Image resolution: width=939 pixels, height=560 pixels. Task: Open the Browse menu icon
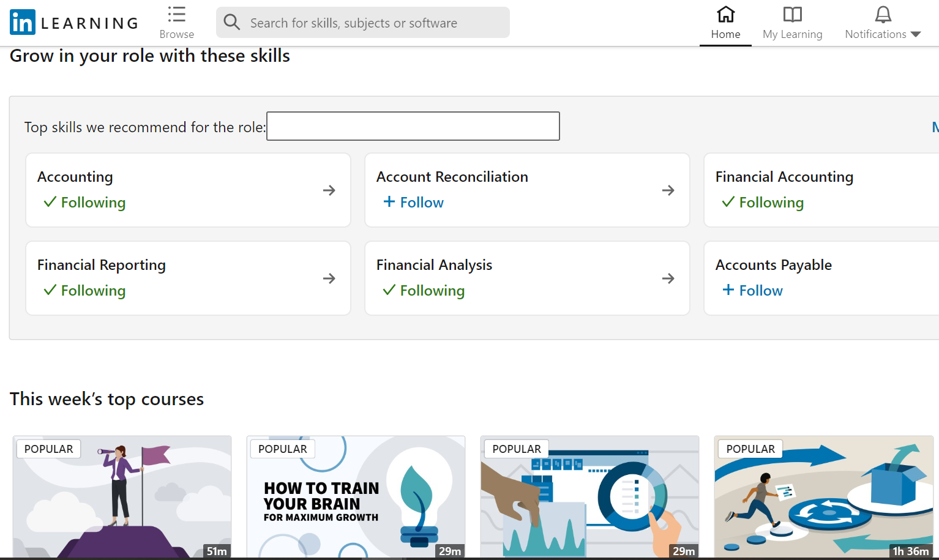[176, 13]
